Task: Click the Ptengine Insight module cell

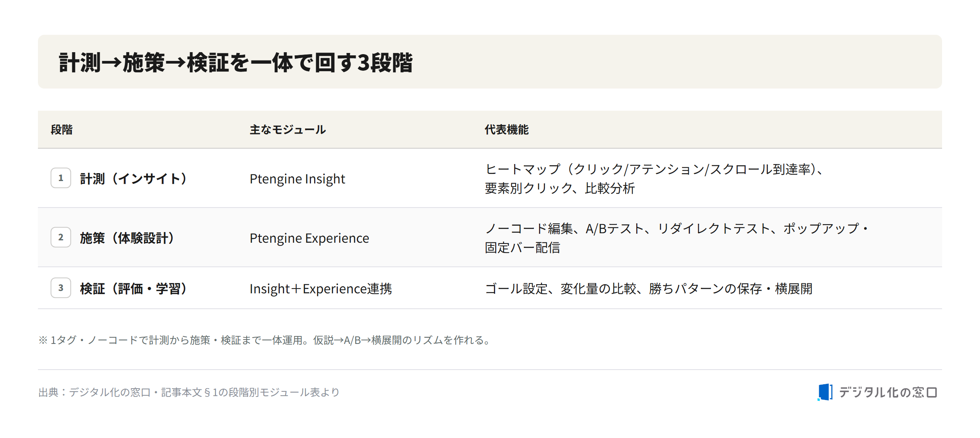Action: 297,179
